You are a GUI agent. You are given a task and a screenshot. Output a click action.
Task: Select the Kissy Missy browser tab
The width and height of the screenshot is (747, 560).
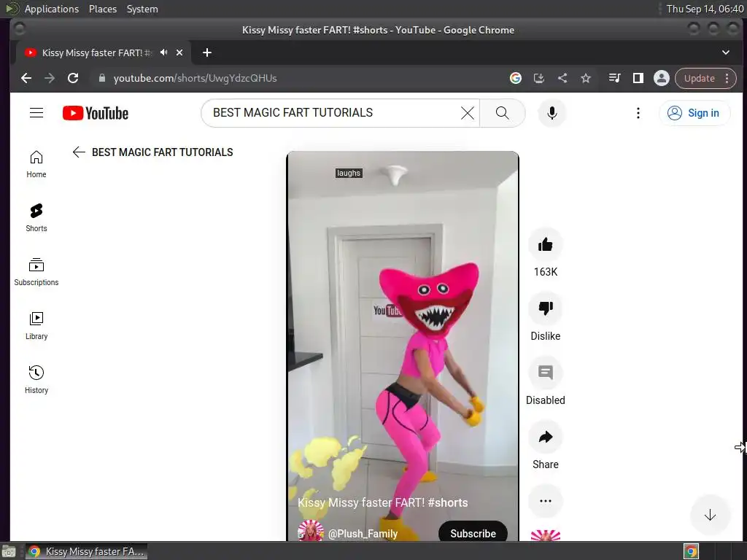pos(96,52)
